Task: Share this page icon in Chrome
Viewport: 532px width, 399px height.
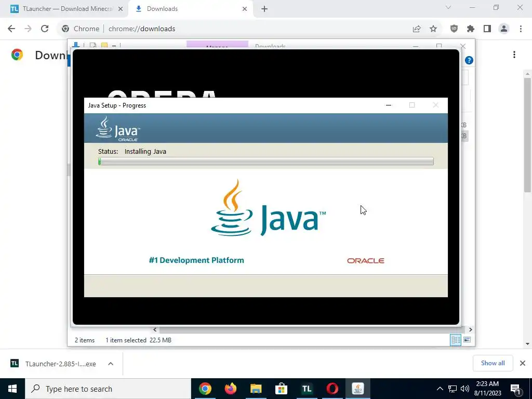Action: click(x=417, y=29)
